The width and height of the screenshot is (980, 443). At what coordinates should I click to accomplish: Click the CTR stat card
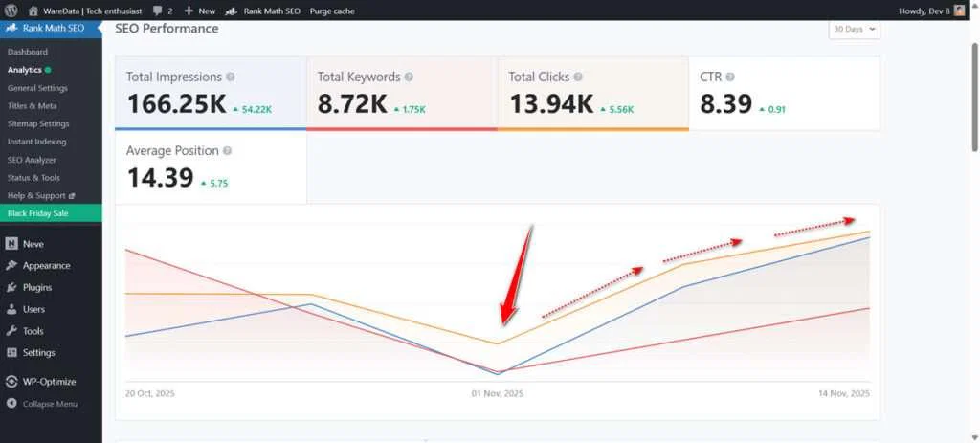pyautogui.click(x=785, y=93)
